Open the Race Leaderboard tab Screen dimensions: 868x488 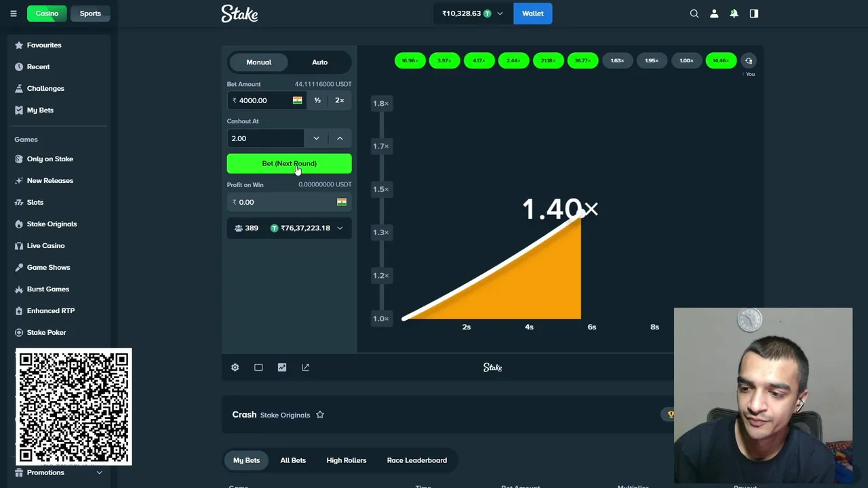(416, 461)
